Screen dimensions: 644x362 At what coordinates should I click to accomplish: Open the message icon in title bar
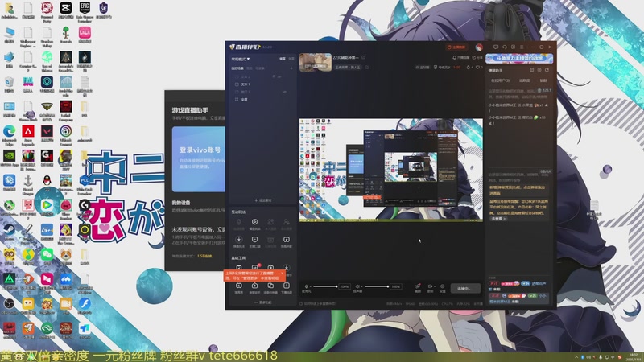point(496,47)
